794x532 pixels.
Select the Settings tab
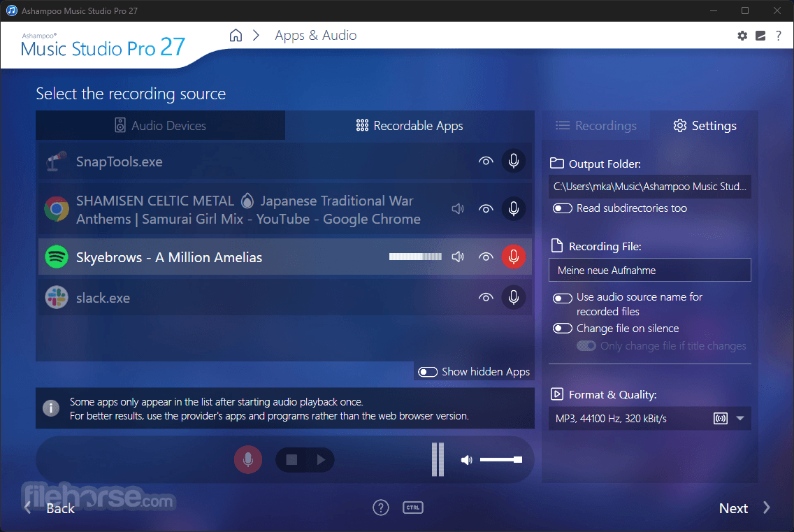[x=705, y=125]
